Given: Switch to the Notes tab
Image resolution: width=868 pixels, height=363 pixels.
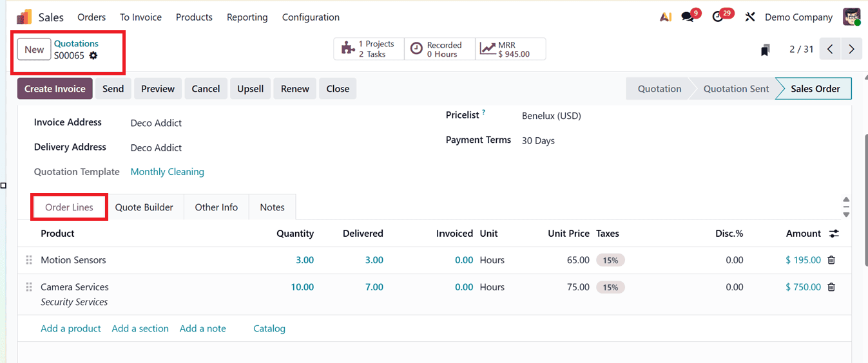Looking at the screenshot, I should [x=272, y=207].
